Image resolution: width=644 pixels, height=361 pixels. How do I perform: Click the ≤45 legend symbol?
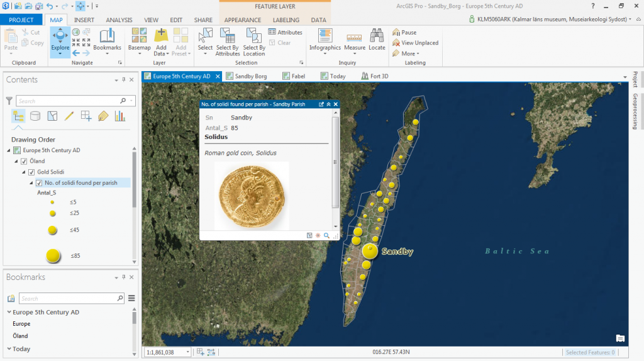pyautogui.click(x=52, y=230)
